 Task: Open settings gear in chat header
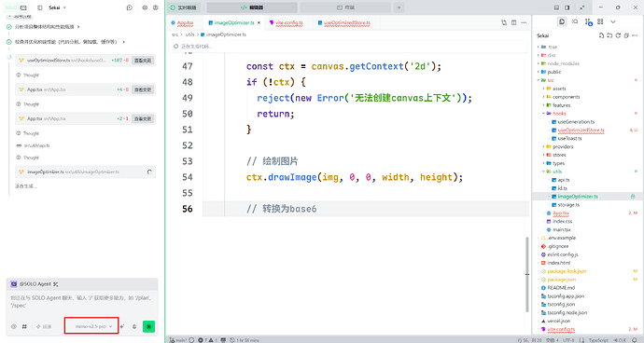(x=145, y=7)
